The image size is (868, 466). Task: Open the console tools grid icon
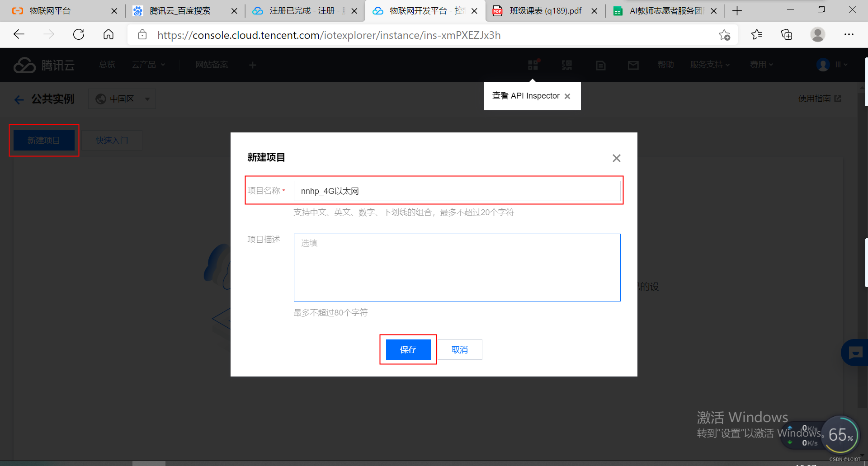click(533, 65)
